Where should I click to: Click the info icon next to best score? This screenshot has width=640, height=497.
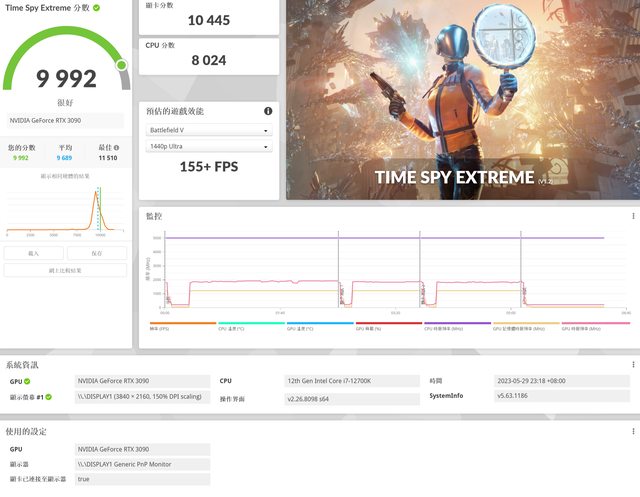click(x=123, y=147)
